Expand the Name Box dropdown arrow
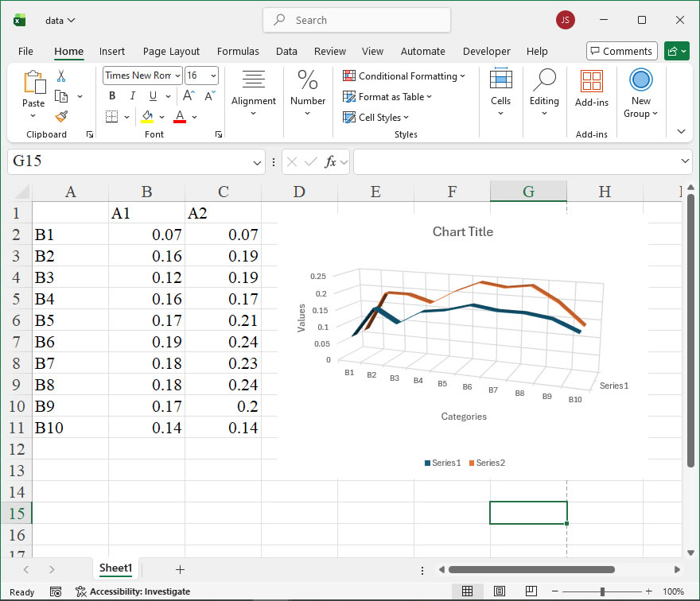This screenshot has width=700, height=601. 257,162
